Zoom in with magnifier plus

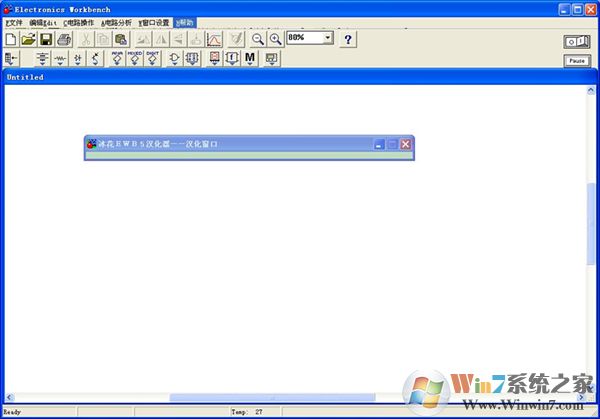276,39
